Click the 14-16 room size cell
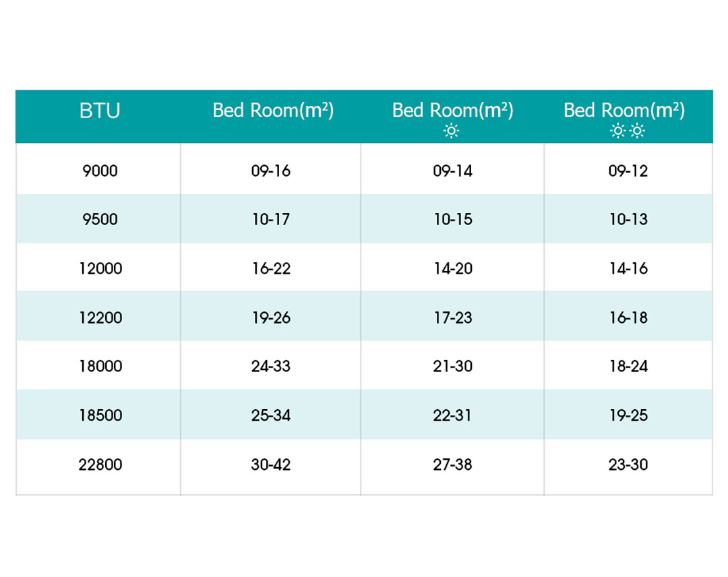The width and height of the screenshot is (728, 577). [x=628, y=268]
